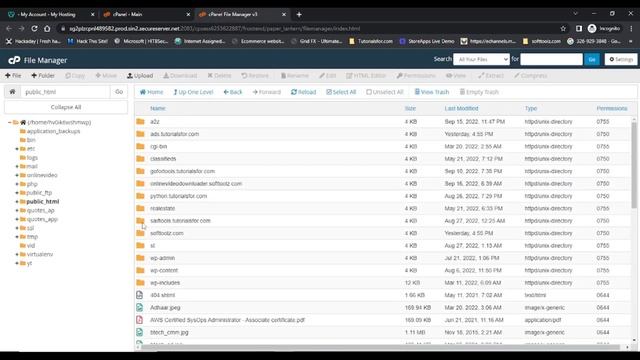Expand the onlinevideo folder in tree

[x=17, y=175]
